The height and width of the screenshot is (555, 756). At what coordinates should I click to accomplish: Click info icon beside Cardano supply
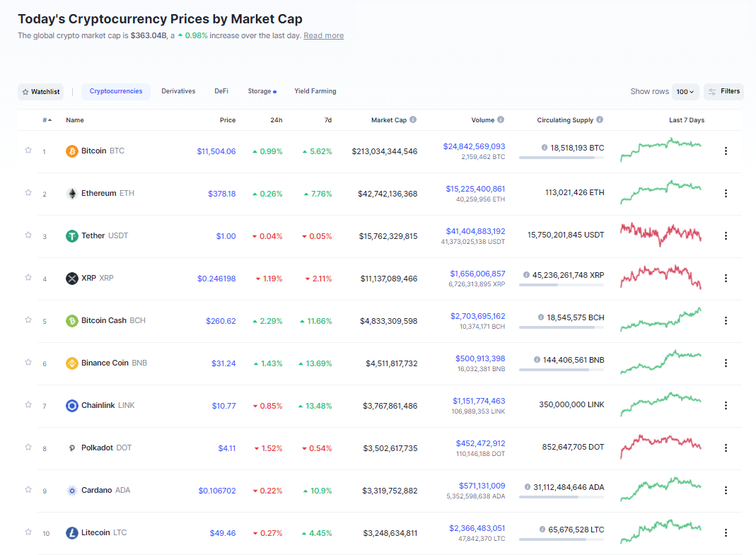(528, 487)
